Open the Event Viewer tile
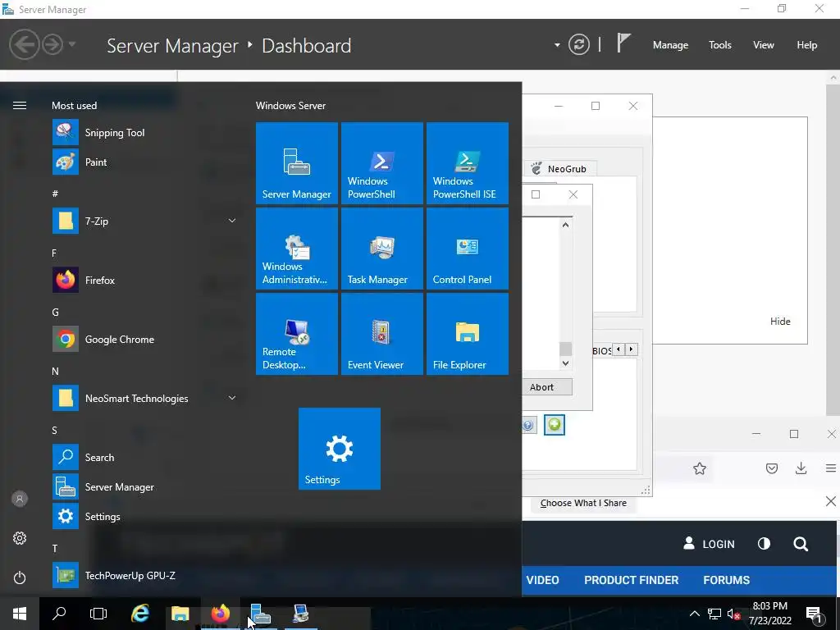This screenshot has width=840, height=630. pyautogui.click(x=382, y=334)
